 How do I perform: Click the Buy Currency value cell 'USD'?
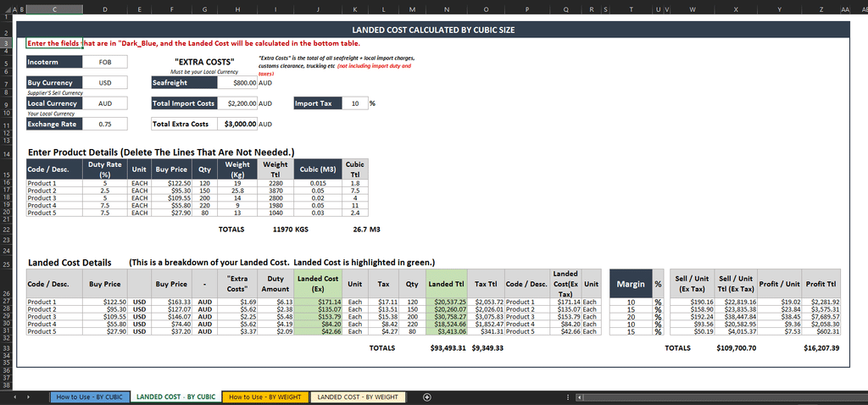point(105,82)
